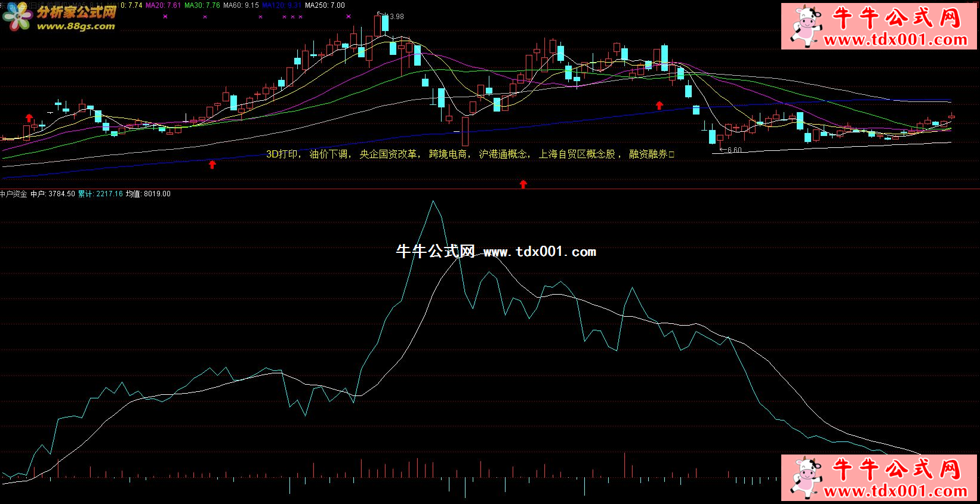
Task: Click the red arrow beside the leftmost candles
Action: tap(29, 118)
